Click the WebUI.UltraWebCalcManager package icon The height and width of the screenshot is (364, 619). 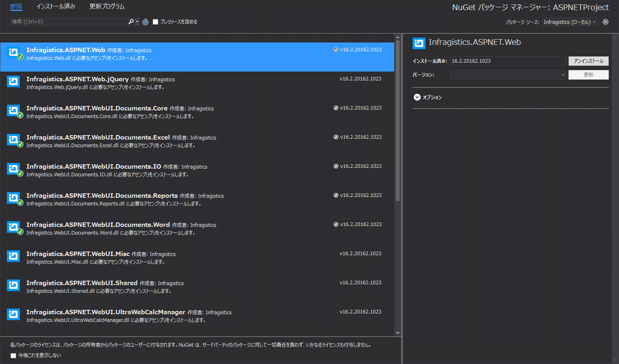click(x=13, y=314)
